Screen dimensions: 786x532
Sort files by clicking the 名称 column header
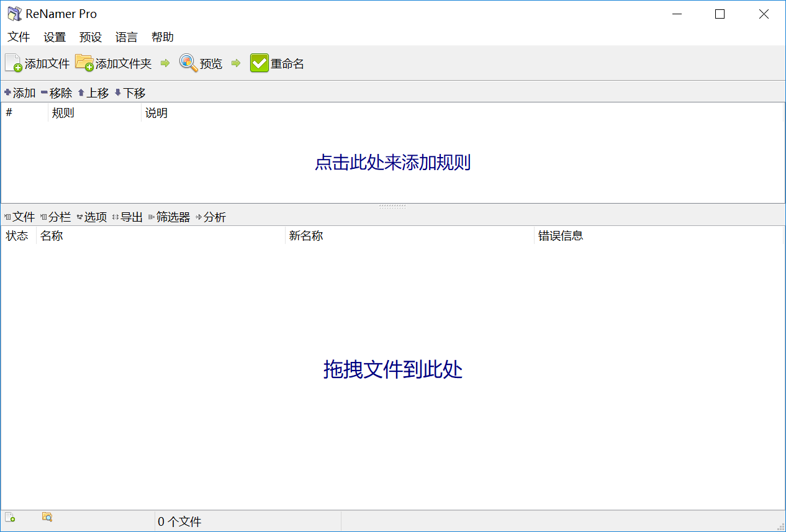(x=51, y=235)
